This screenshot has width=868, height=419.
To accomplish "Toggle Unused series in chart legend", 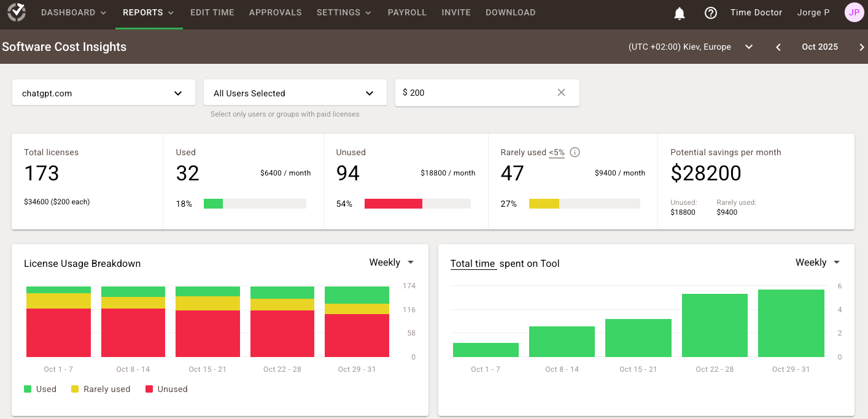I will (166, 389).
